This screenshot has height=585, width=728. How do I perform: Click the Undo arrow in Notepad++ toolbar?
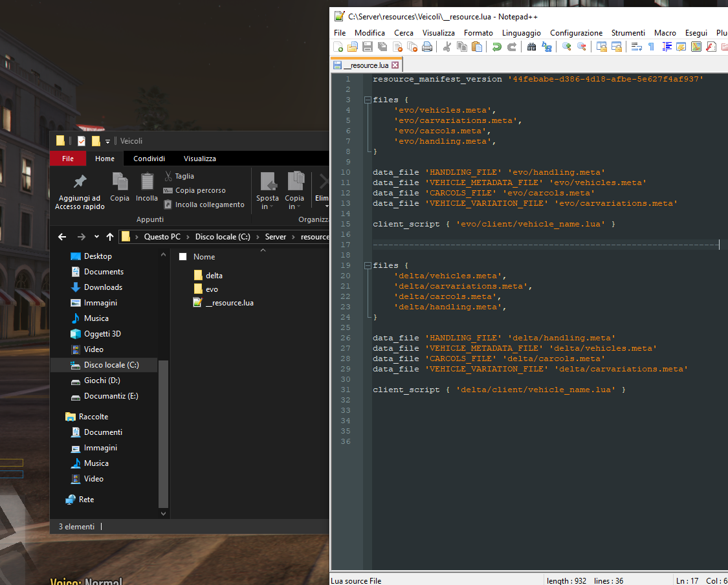497,47
